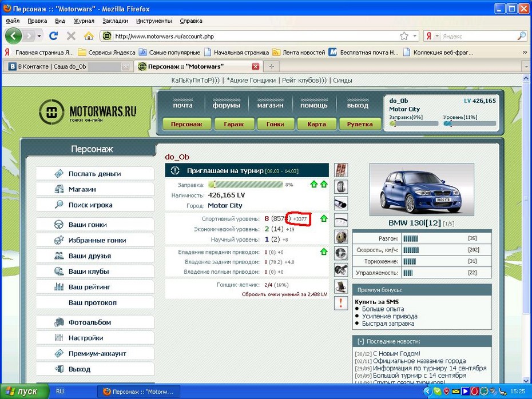The width and height of the screenshot is (532, 399).
Task: Open the Рулетка button
Action: pos(360,124)
